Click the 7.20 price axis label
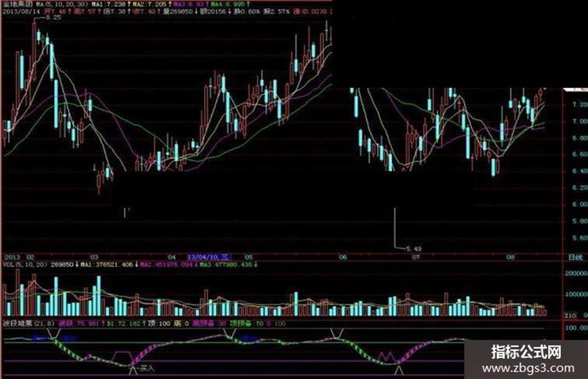Screen dimensions: 588x379 [579, 105]
